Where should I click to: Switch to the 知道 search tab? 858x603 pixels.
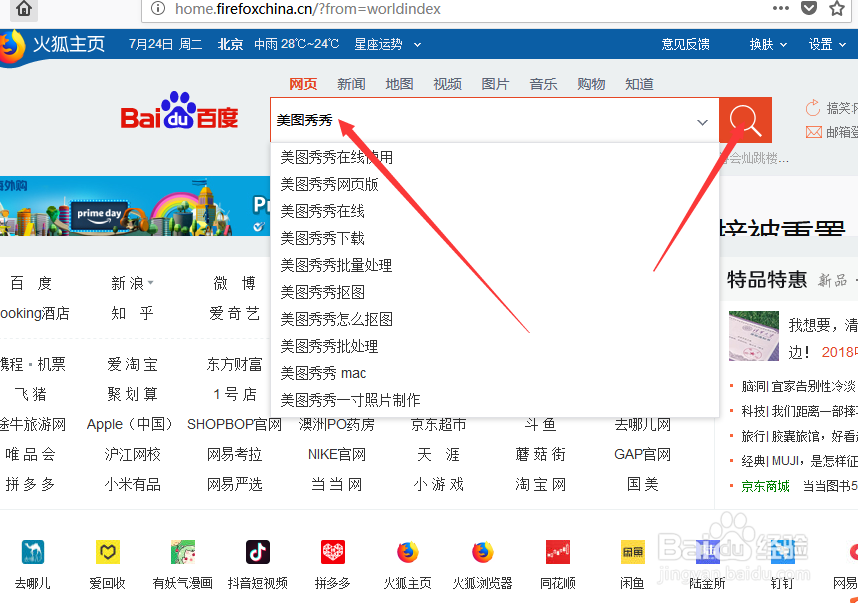[x=640, y=84]
